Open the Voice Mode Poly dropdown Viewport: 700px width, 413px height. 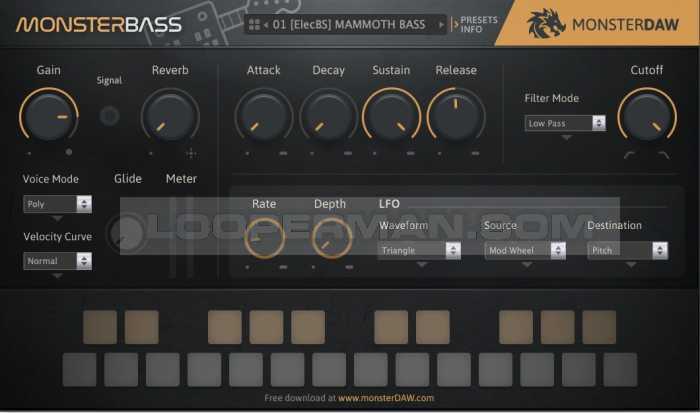click(x=57, y=204)
